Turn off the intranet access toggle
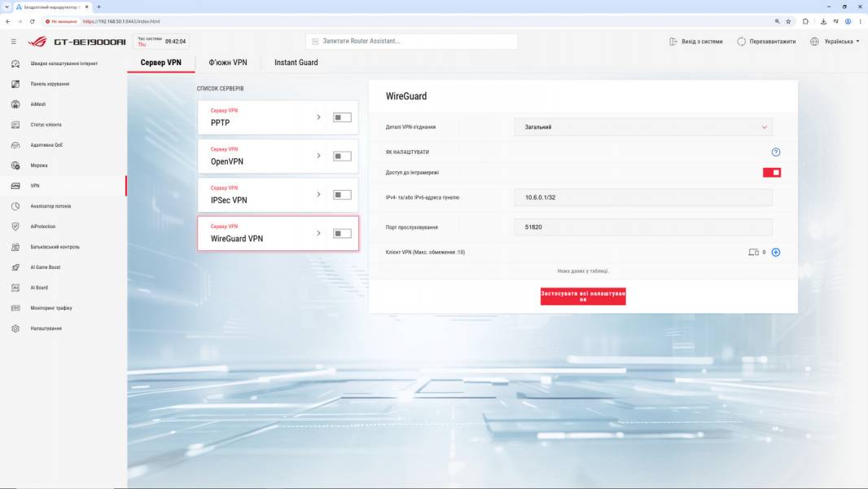The image size is (868, 489). 772,173
